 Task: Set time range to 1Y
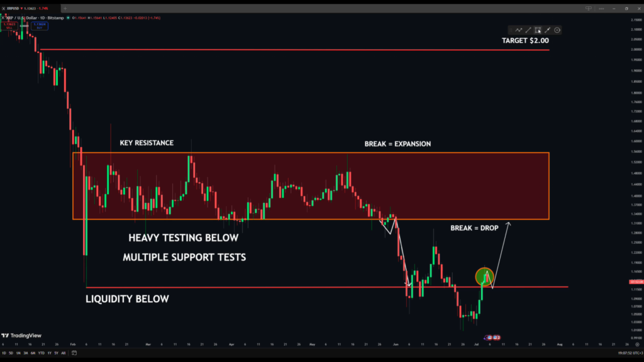49,353
